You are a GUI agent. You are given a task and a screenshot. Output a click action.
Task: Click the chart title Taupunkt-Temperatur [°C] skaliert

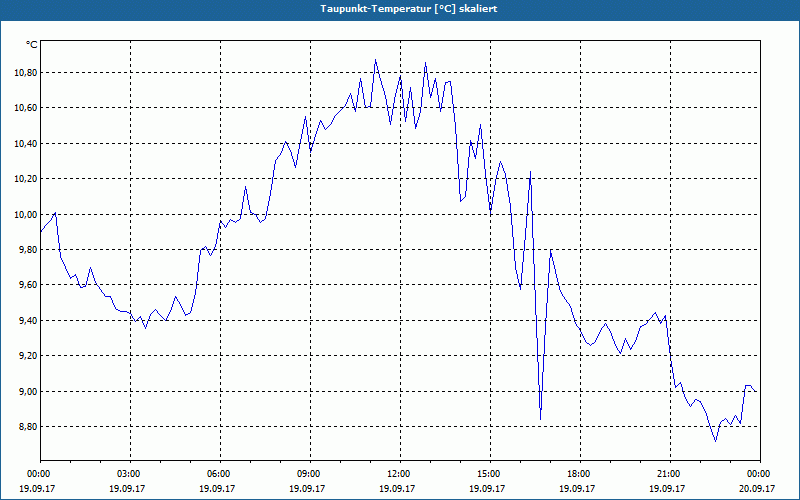[409, 9]
